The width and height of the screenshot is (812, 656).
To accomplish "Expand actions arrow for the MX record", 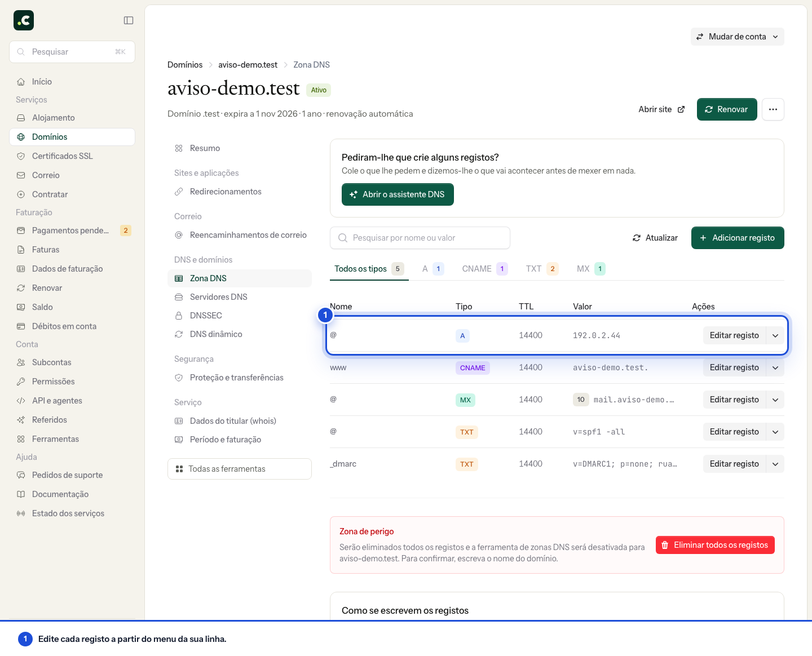I will [775, 400].
